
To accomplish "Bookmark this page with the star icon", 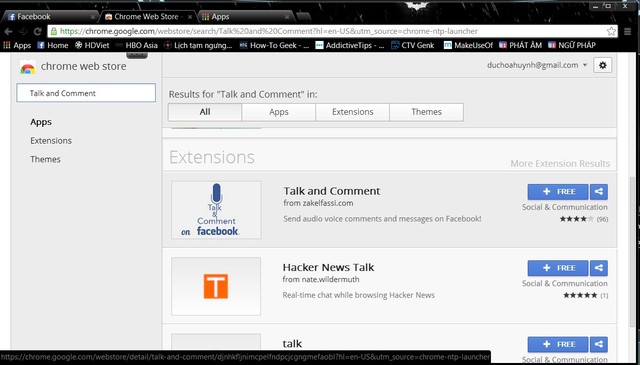I will [x=611, y=31].
